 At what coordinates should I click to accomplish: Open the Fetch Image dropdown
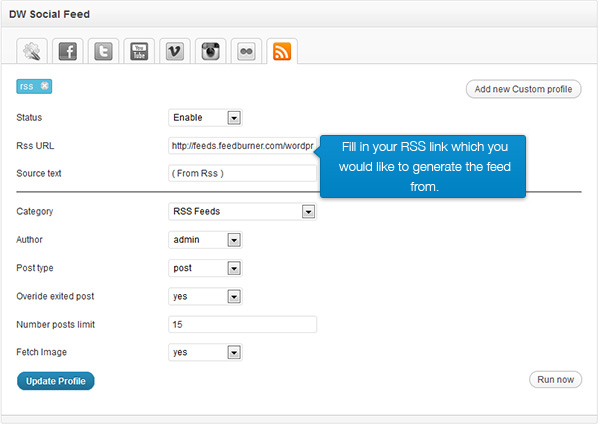205,353
